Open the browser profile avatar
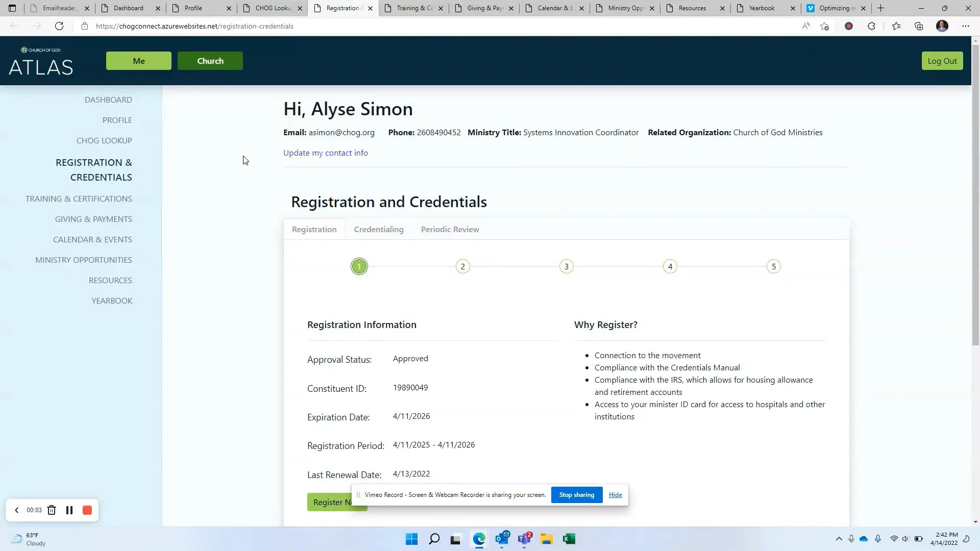Screen dimensions: 980x551 click(x=943, y=26)
